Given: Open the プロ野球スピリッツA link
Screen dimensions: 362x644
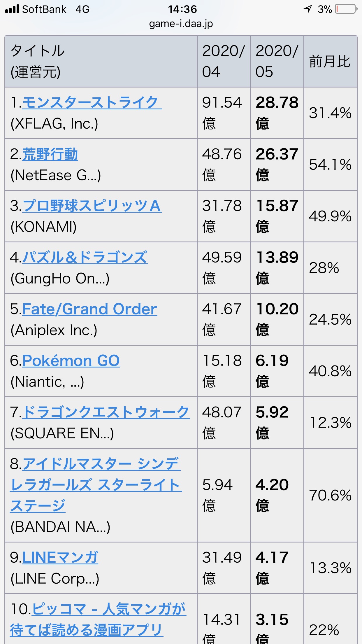Looking at the screenshot, I should coord(92,206).
